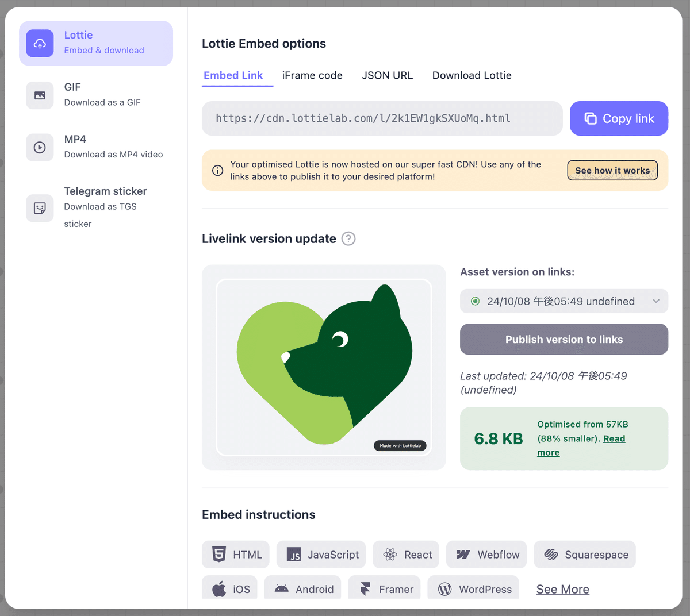Image resolution: width=690 pixels, height=616 pixels.
Task: Open Squarespace embed instructions
Action: coord(585,555)
